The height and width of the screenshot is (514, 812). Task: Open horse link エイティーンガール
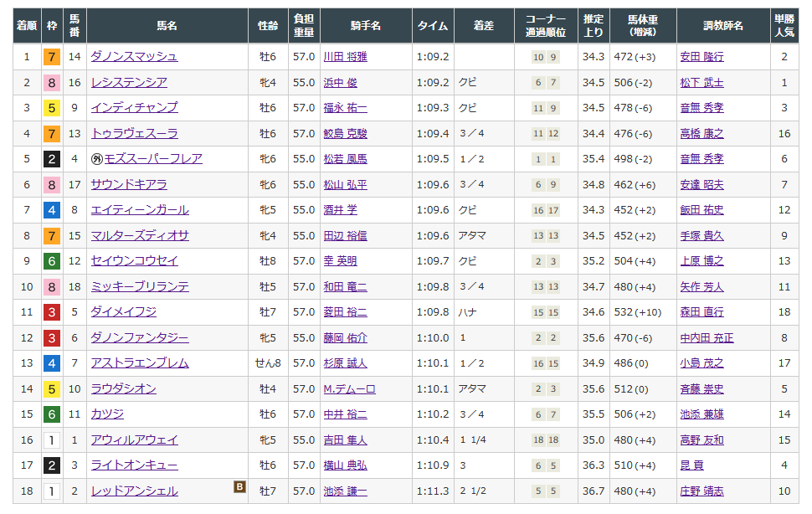coord(140,210)
